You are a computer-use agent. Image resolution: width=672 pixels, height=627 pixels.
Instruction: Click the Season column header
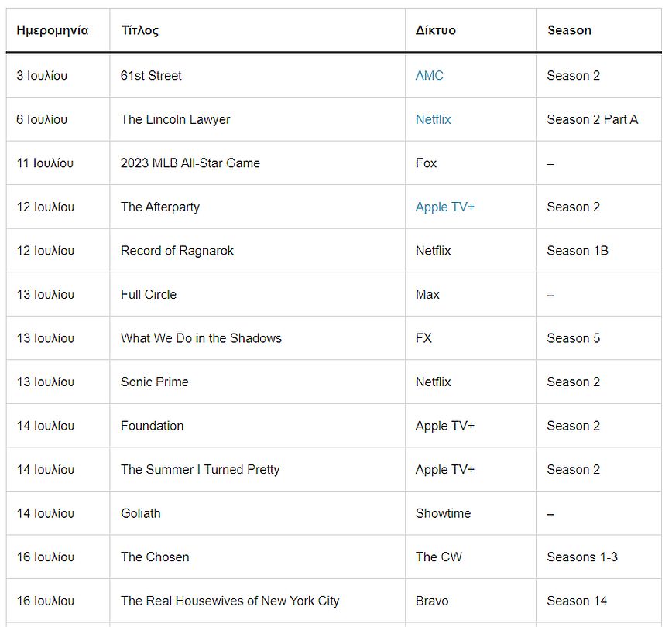click(569, 30)
